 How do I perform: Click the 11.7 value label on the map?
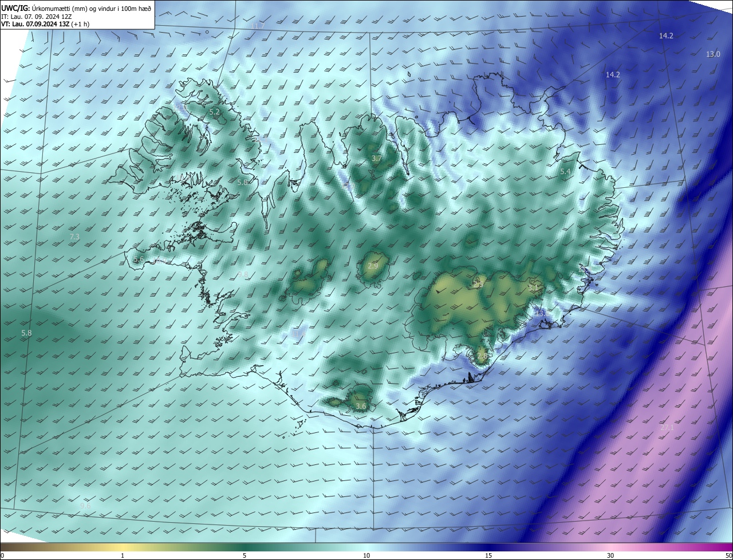point(259,26)
